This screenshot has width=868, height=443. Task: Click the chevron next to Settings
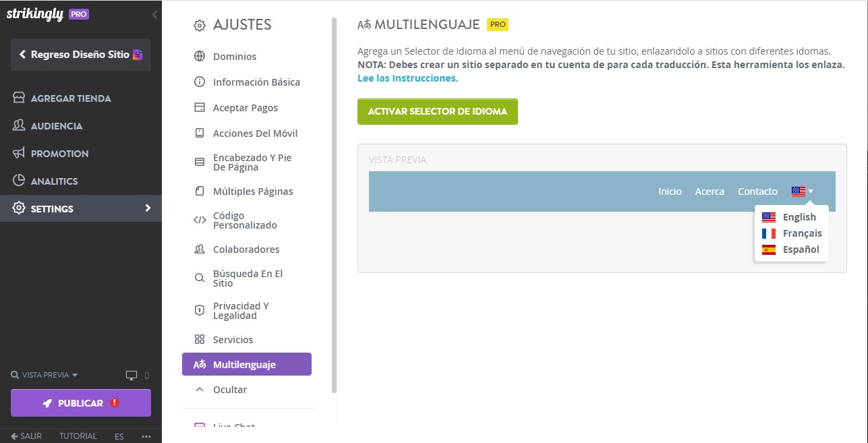[148, 208]
